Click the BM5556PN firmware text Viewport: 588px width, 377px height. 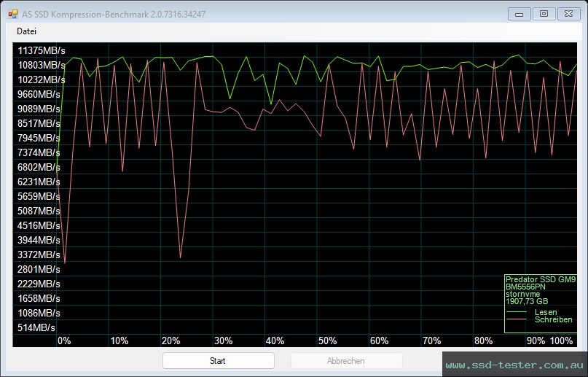click(x=525, y=287)
